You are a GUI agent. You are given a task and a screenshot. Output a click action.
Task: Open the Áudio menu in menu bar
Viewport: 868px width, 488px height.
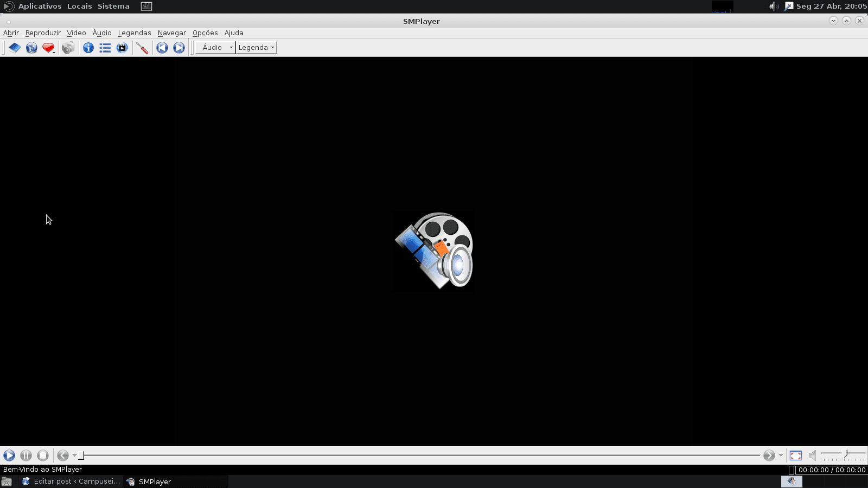click(102, 33)
